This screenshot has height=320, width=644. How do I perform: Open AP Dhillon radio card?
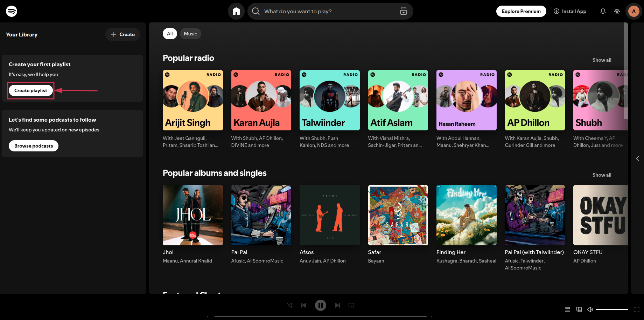click(x=535, y=100)
